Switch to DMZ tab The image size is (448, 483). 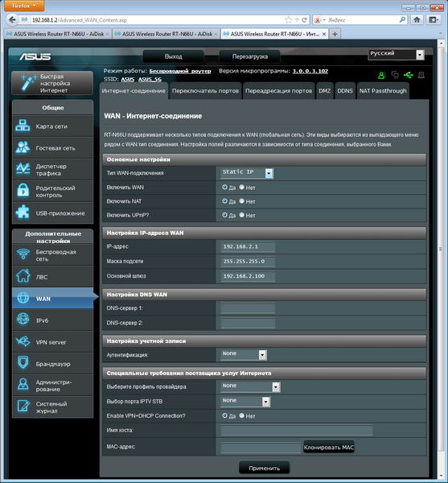coord(325,91)
